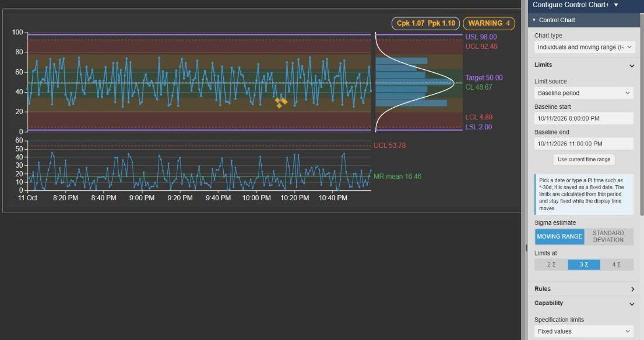Viewport: 644px width, 340px height.
Task: Click the pane splitter handle beside config panel
Action: (x=526, y=248)
